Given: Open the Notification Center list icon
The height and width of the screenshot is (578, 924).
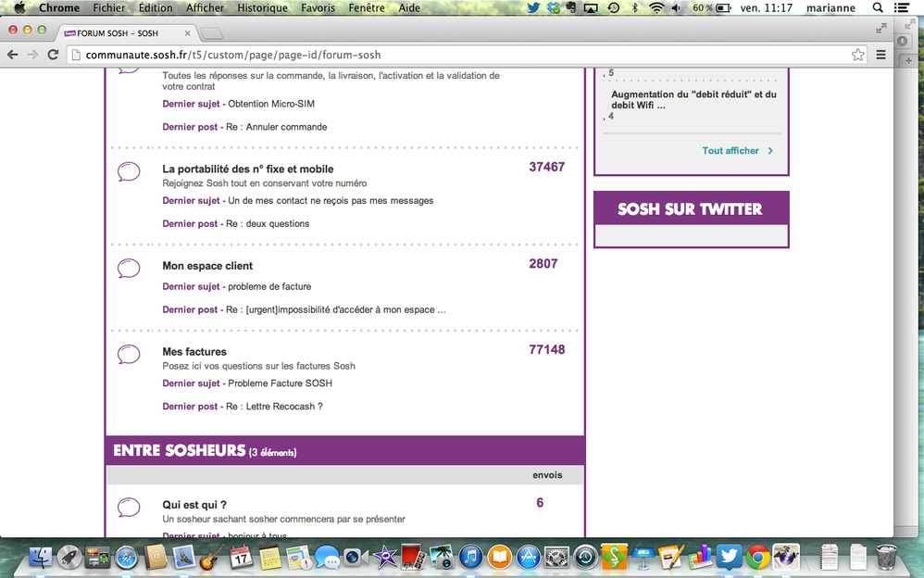Looking at the screenshot, I should coord(902,7).
